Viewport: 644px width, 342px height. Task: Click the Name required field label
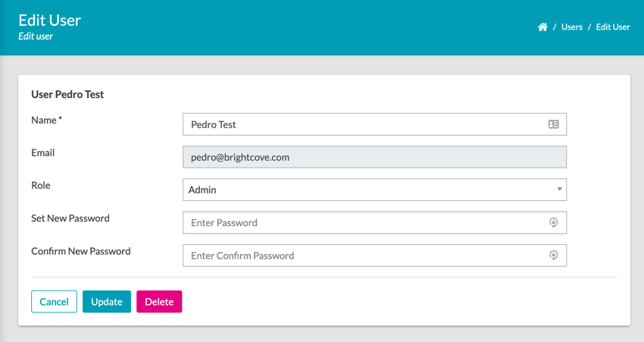tap(46, 120)
